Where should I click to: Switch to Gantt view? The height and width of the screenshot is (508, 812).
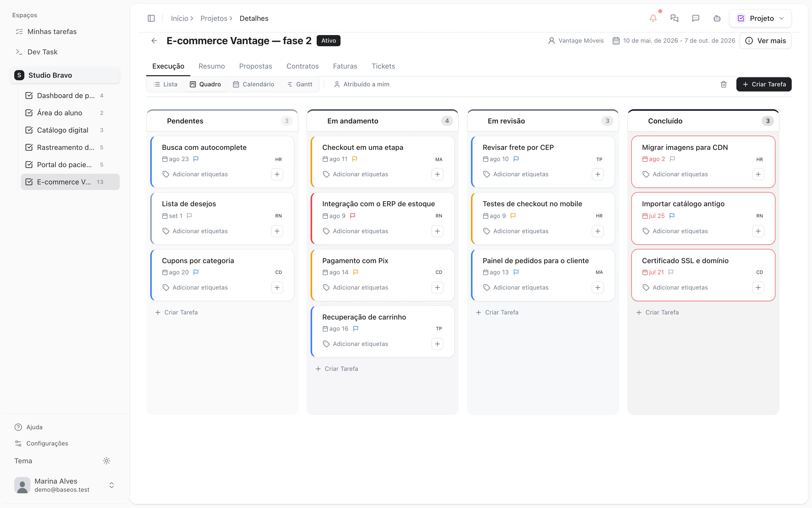click(300, 84)
